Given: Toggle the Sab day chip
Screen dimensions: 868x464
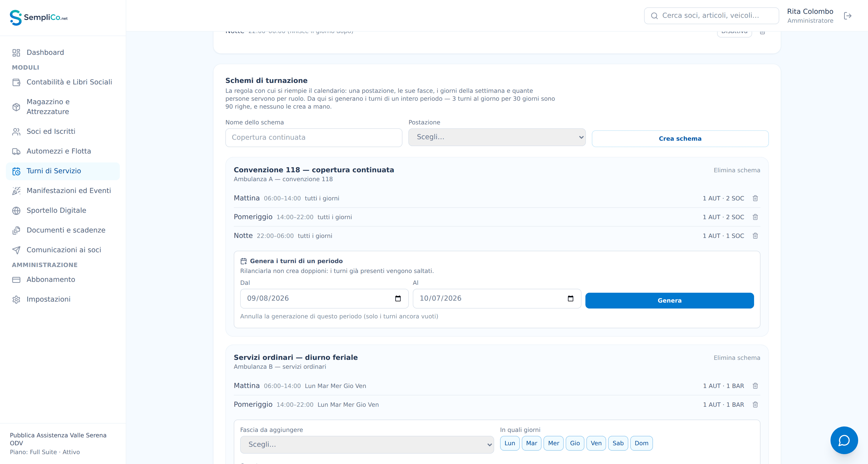Looking at the screenshot, I should coord(618,443).
